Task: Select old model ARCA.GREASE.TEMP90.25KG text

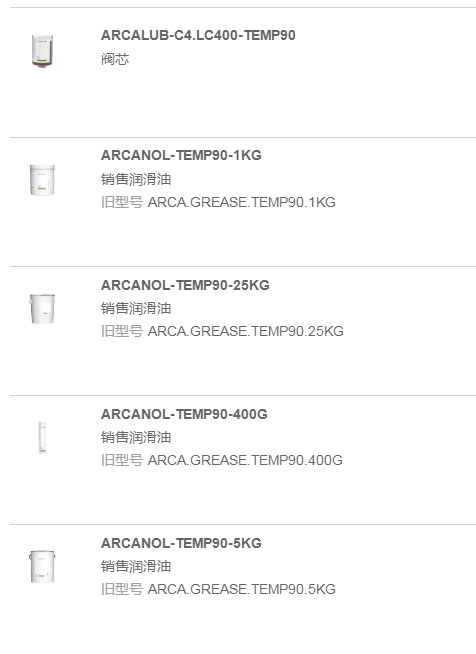Action: click(x=246, y=331)
